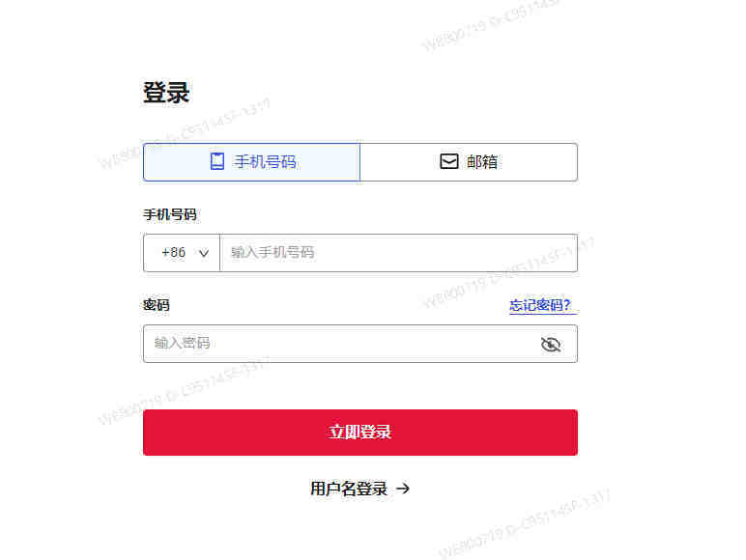Screen dimensions: 746x560
Task: Toggle password visibility with the eye icon
Action: point(551,344)
